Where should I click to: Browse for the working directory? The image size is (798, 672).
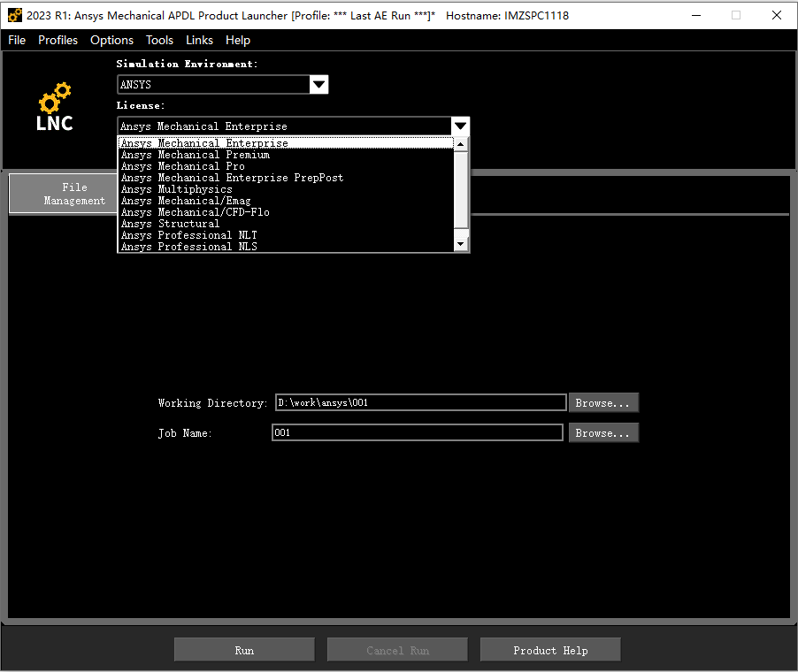[x=603, y=403]
